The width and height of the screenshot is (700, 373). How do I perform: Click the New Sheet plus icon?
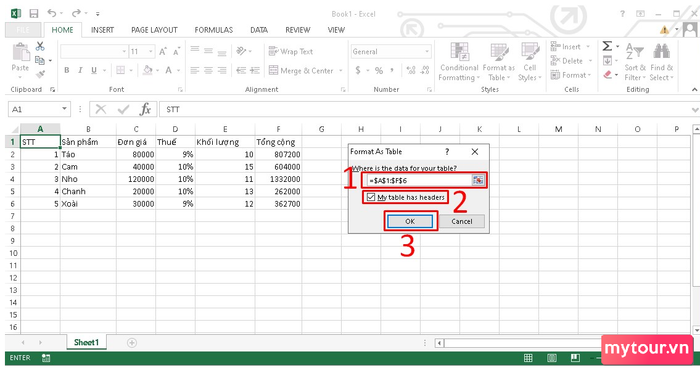tap(132, 343)
